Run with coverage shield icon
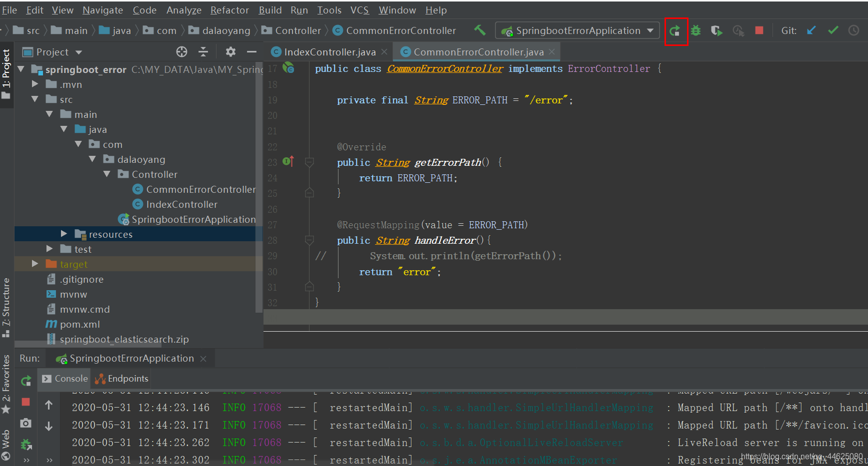The height and width of the screenshot is (466, 868). (x=716, y=31)
